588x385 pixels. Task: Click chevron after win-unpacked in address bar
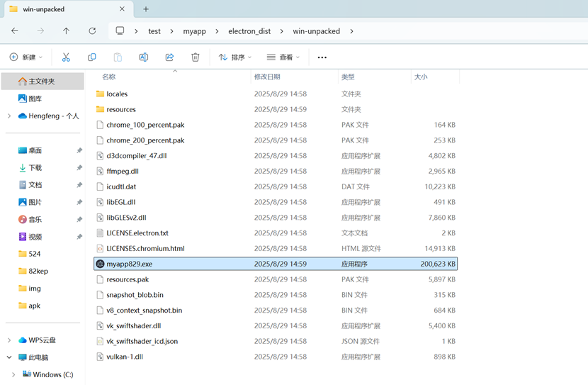(351, 31)
